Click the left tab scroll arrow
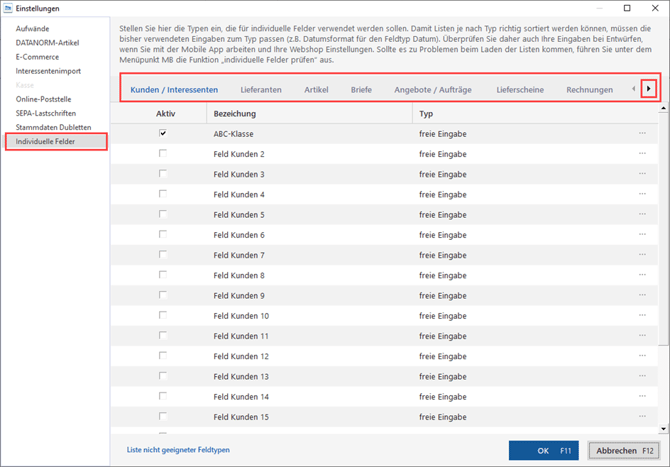The image size is (670, 467). [x=633, y=89]
